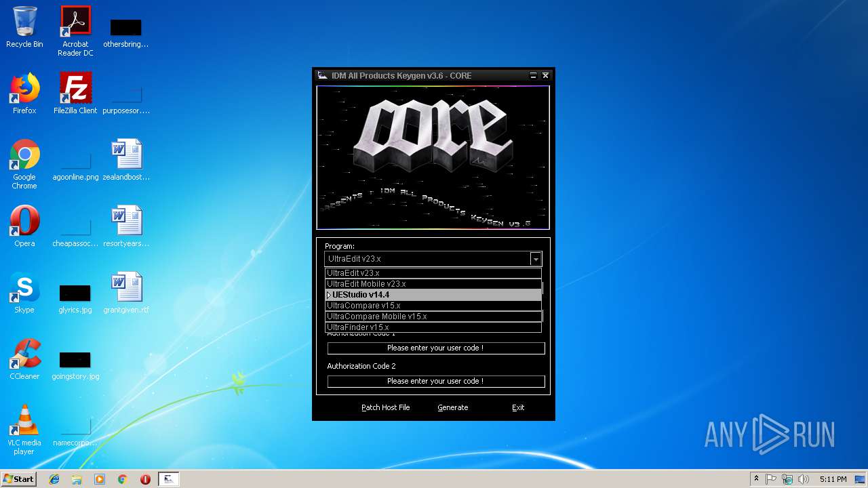Image resolution: width=868 pixels, height=488 pixels.
Task: Click the Authorization Code 2 field
Action: tap(436, 381)
